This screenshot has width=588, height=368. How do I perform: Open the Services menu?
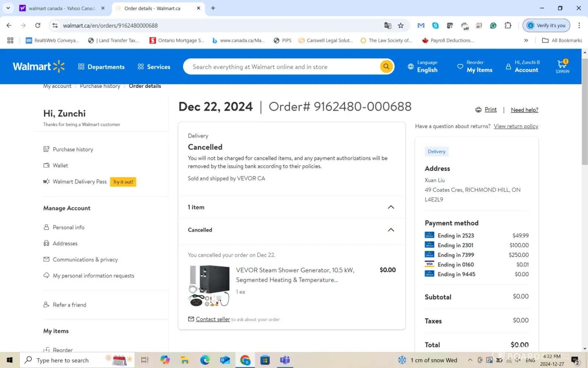[154, 67]
